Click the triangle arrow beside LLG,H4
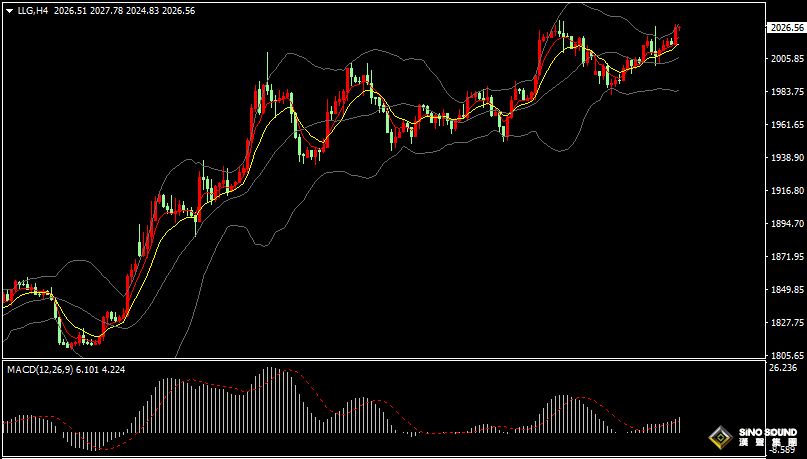807x459 pixels. [9, 10]
